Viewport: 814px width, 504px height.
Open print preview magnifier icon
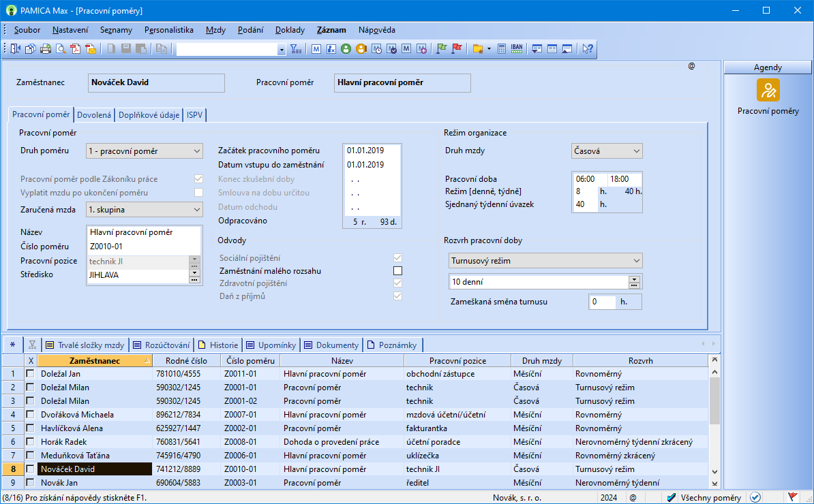(x=61, y=49)
